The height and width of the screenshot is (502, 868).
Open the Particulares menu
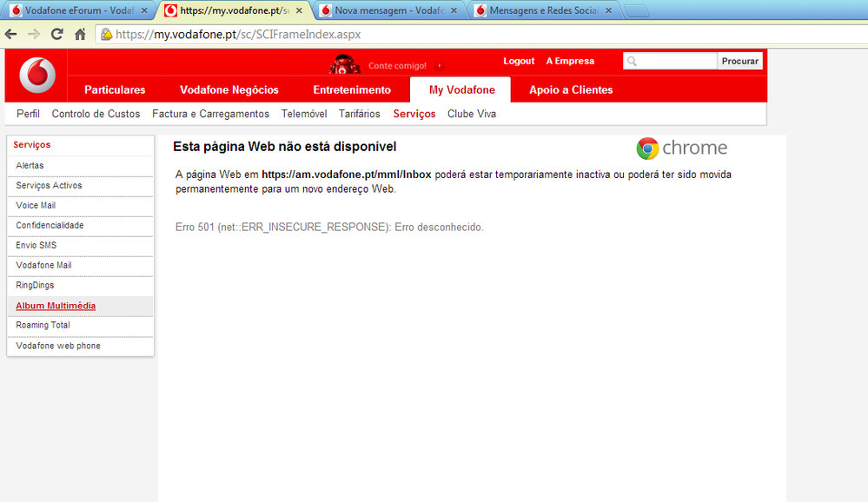tap(115, 90)
